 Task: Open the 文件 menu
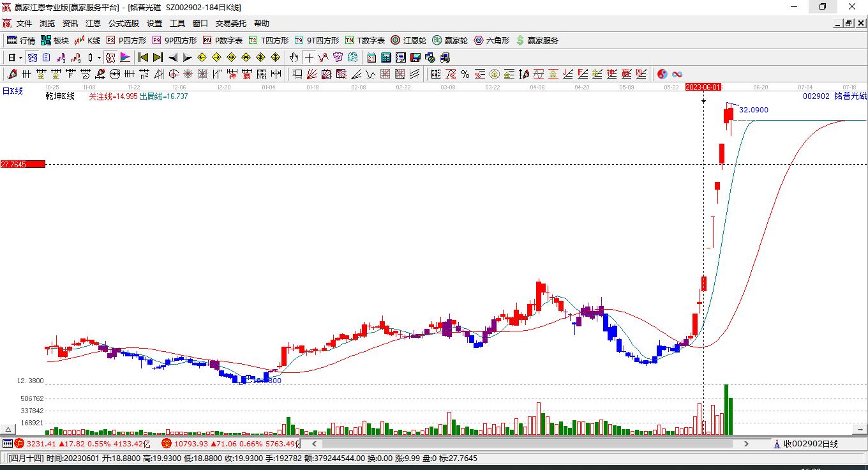pyautogui.click(x=24, y=24)
